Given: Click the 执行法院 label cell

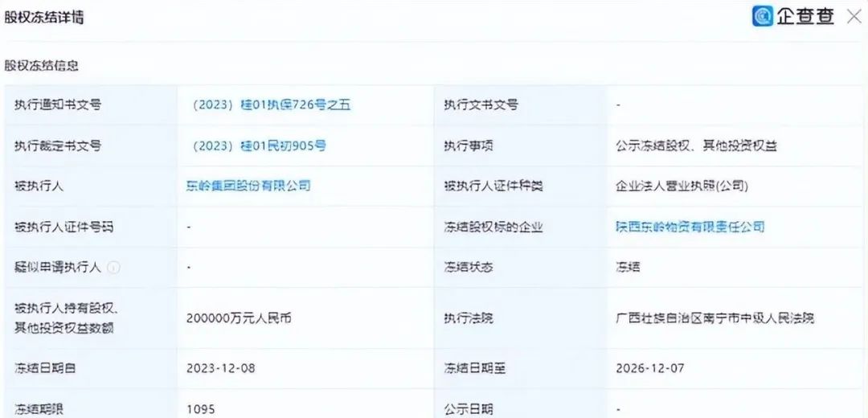Looking at the screenshot, I should [520, 318].
